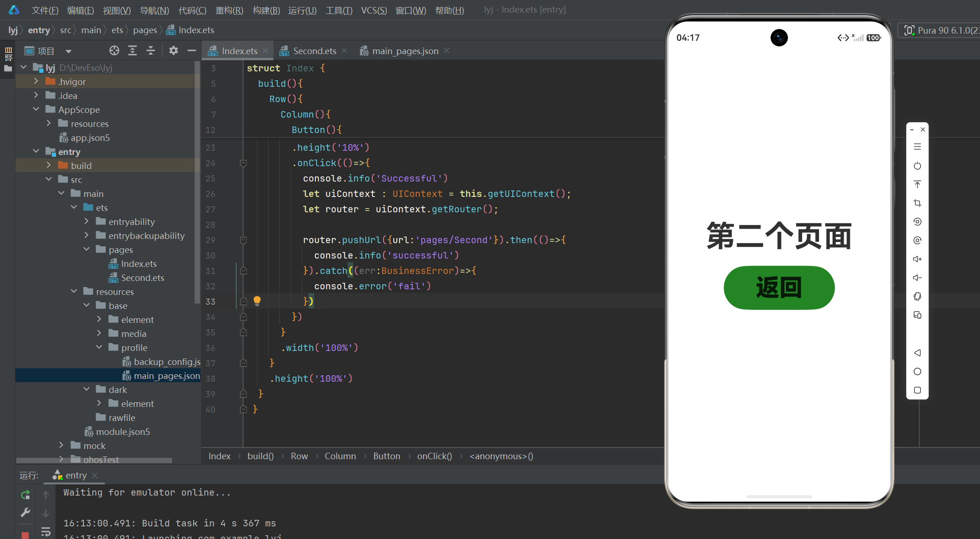Screen dimensions: 980x539
Task: Rotate the emulator screen clockwise
Action: [917, 240]
